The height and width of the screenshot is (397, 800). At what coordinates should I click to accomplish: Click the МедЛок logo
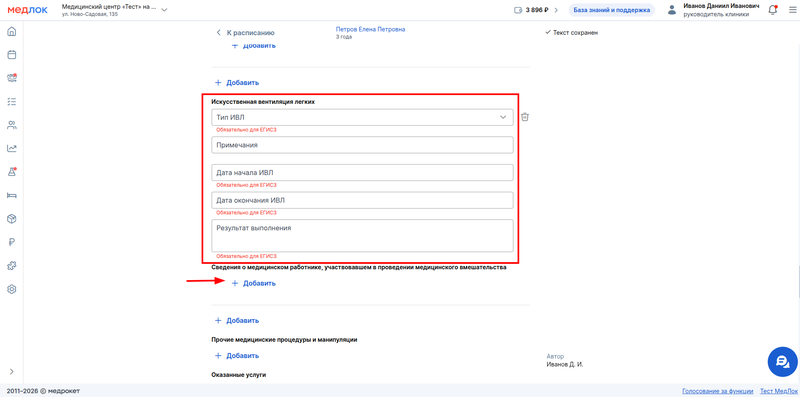(x=28, y=10)
